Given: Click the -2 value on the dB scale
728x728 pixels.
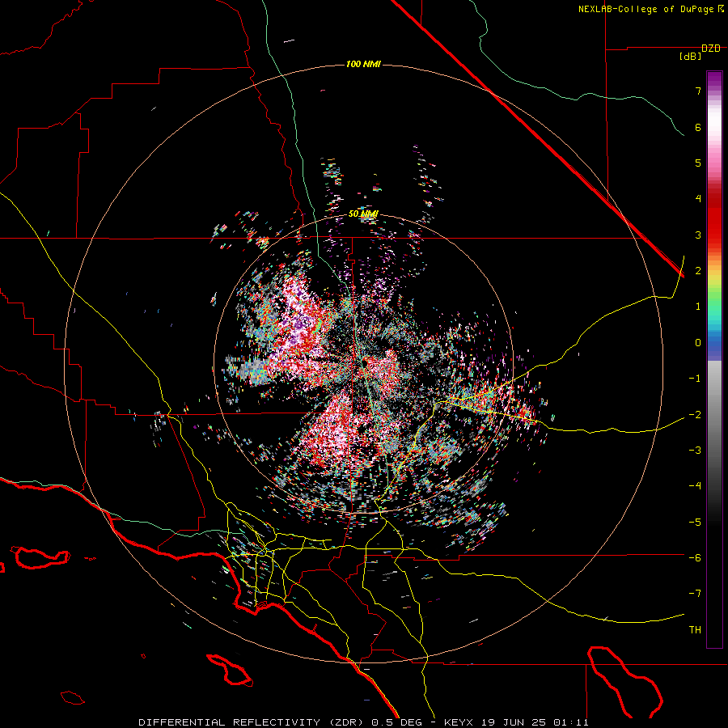Looking at the screenshot, I should coord(695,415).
